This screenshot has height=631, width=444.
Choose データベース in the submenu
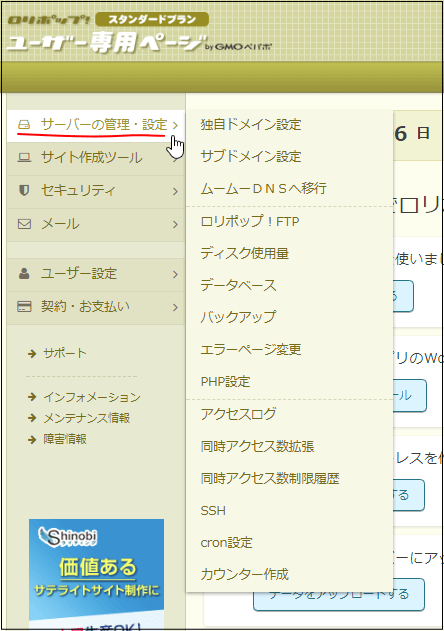239,285
